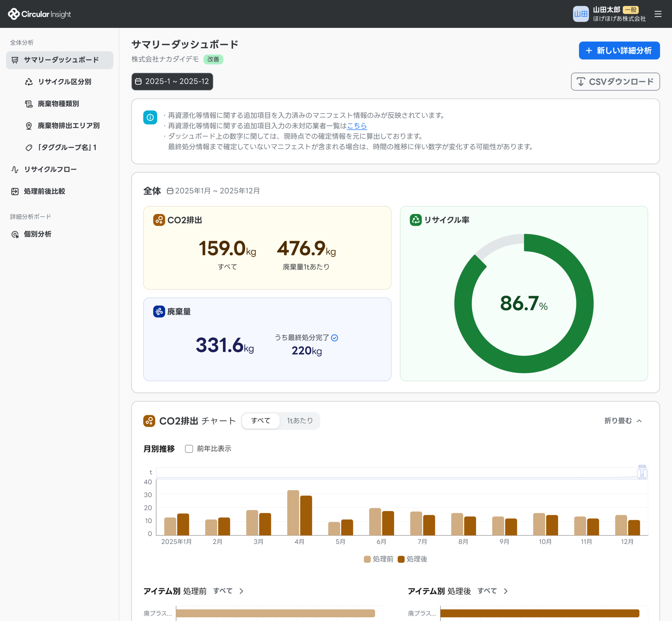The height and width of the screenshot is (621, 672).
Task: Enable the 前年比表示 checkbox
Action: coord(189,448)
